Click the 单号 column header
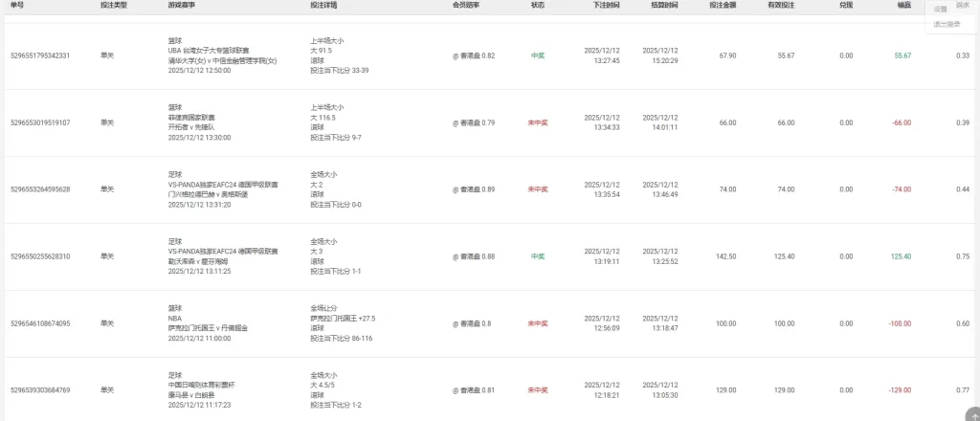Image resolution: width=980 pixels, height=421 pixels. click(x=17, y=5)
